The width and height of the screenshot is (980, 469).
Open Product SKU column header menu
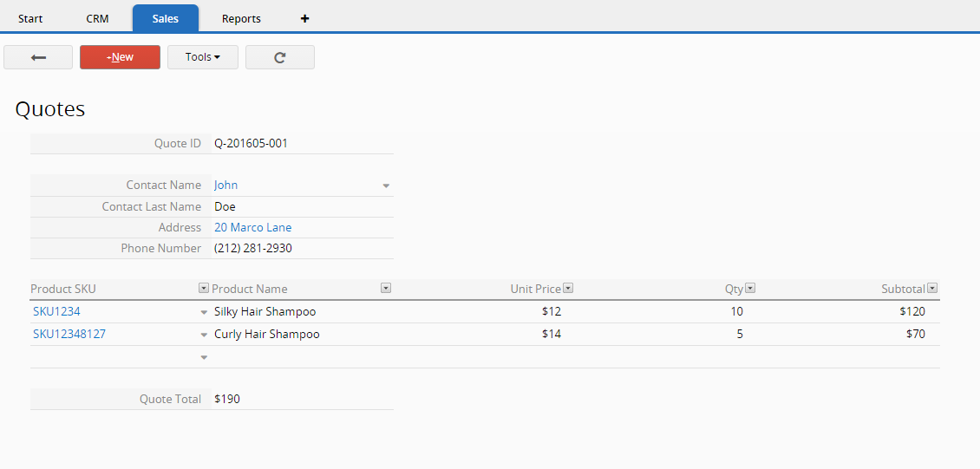tap(203, 288)
